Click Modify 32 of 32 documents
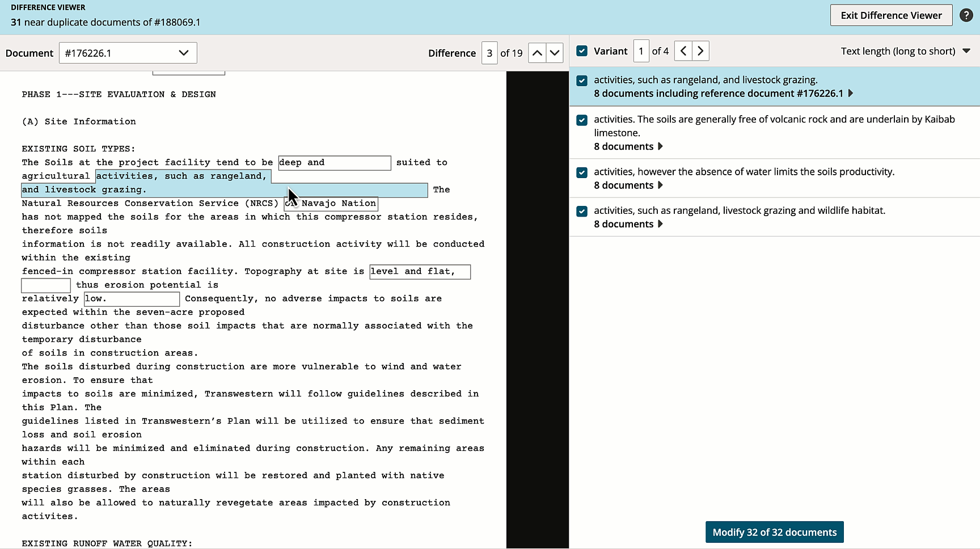The width and height of the screenshot is (980, 549). pos(774,532)
